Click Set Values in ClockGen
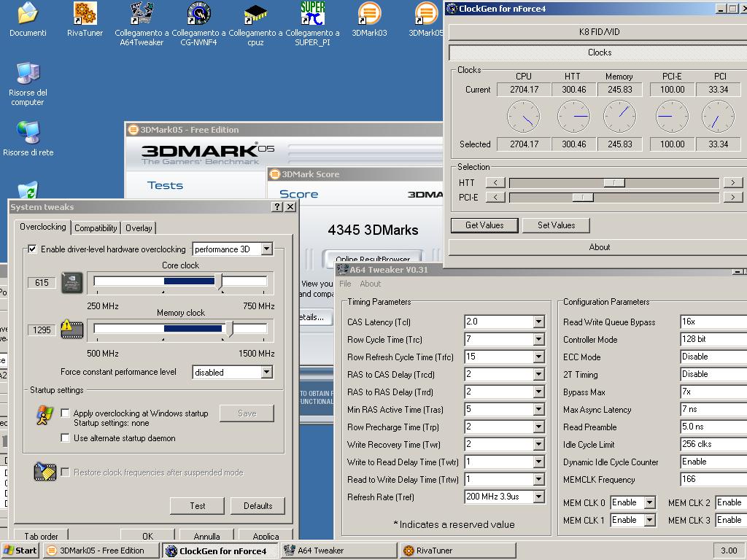The image size is (747, 560). pyautogui.click(x=556, y=225)
